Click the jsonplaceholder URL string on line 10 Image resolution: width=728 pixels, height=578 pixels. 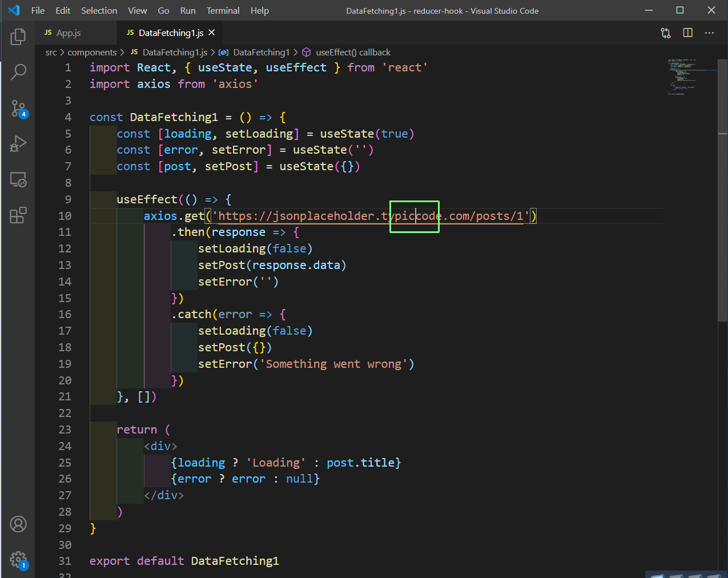[x=371, y=216]
